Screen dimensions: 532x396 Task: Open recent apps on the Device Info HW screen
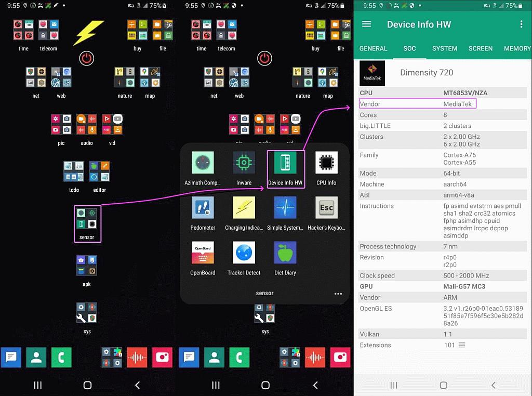click(x=394, y=385)
